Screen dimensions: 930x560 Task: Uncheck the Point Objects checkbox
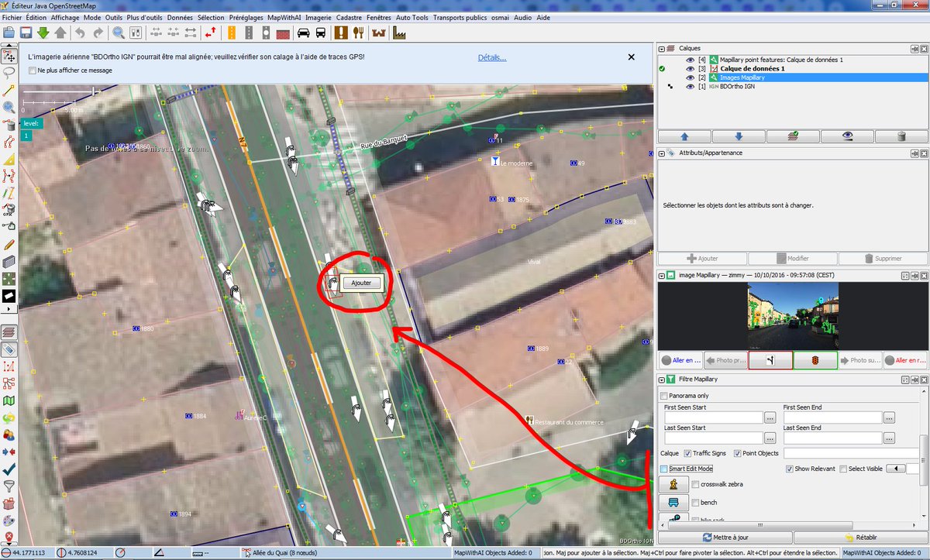click(737, 453)
